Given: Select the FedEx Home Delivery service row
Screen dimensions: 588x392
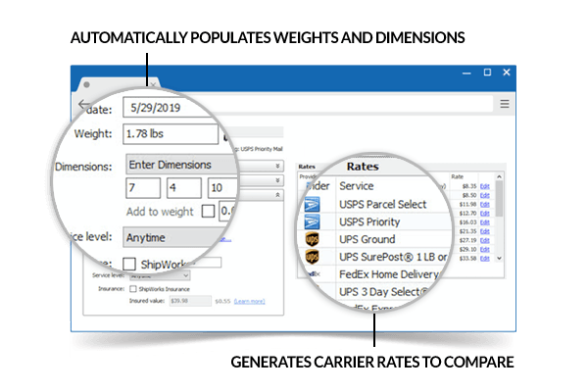Looking at the screenshot, I should 388,274.
